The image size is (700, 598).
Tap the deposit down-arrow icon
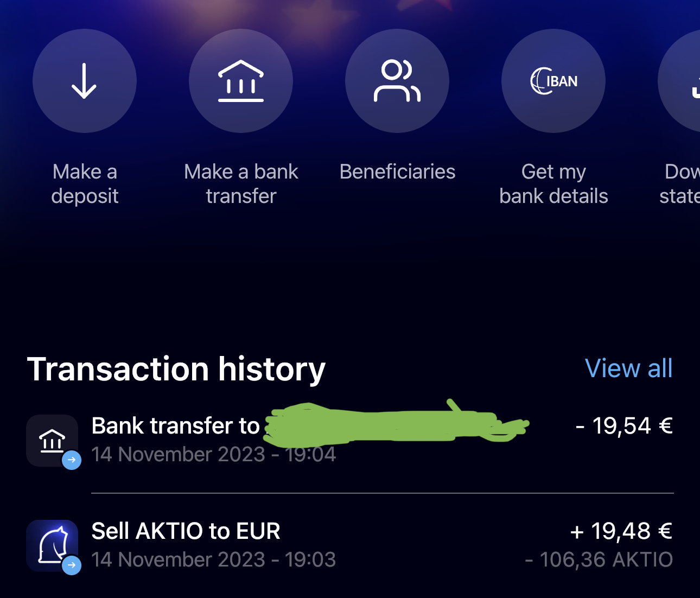click(84, 81)
